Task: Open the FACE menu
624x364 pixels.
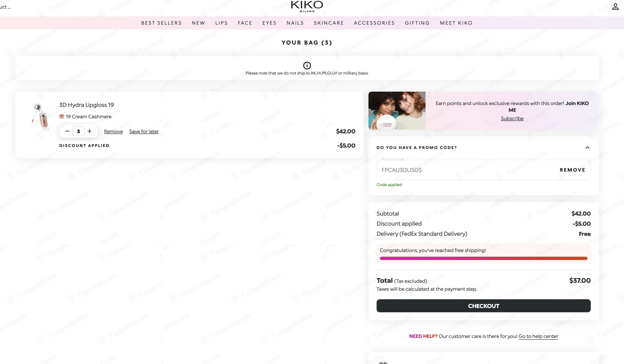Action: click(245, 23)
